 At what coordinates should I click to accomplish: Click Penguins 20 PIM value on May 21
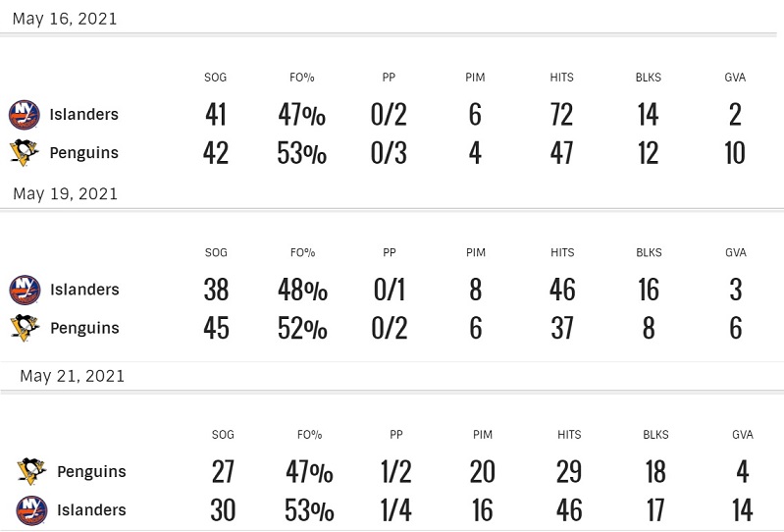coord(483,471)
